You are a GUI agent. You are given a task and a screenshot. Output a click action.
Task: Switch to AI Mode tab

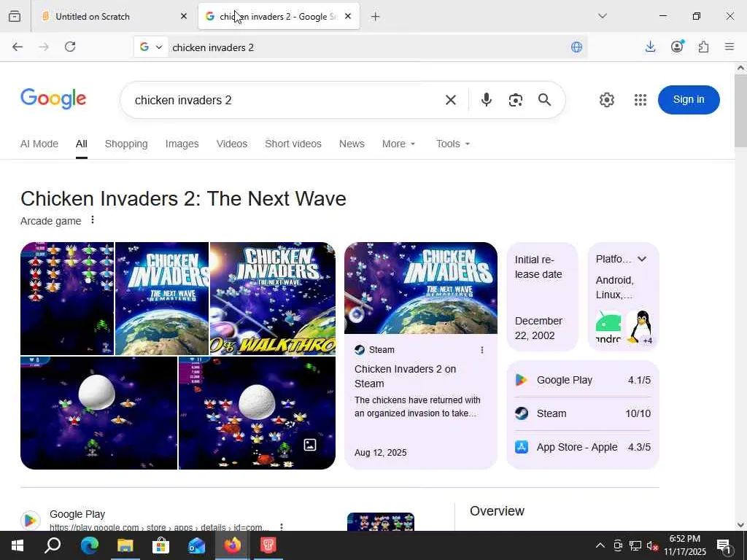coord(39,144)
